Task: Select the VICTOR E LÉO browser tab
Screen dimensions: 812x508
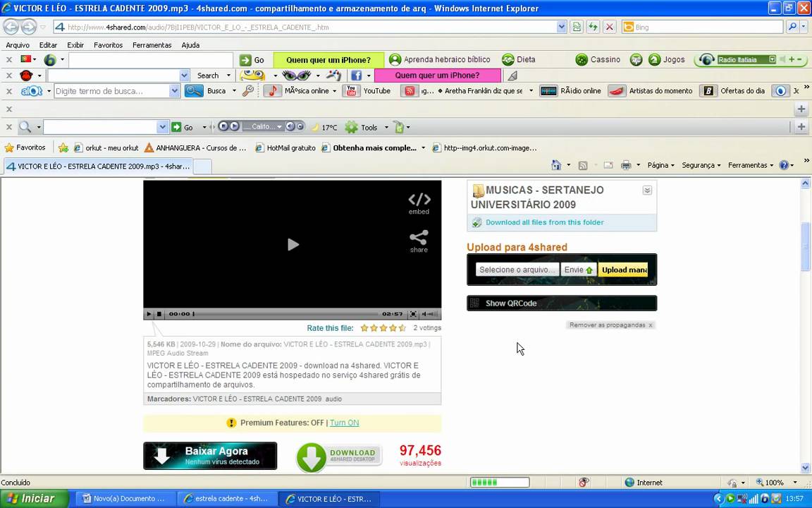Action: coord(98,167)
